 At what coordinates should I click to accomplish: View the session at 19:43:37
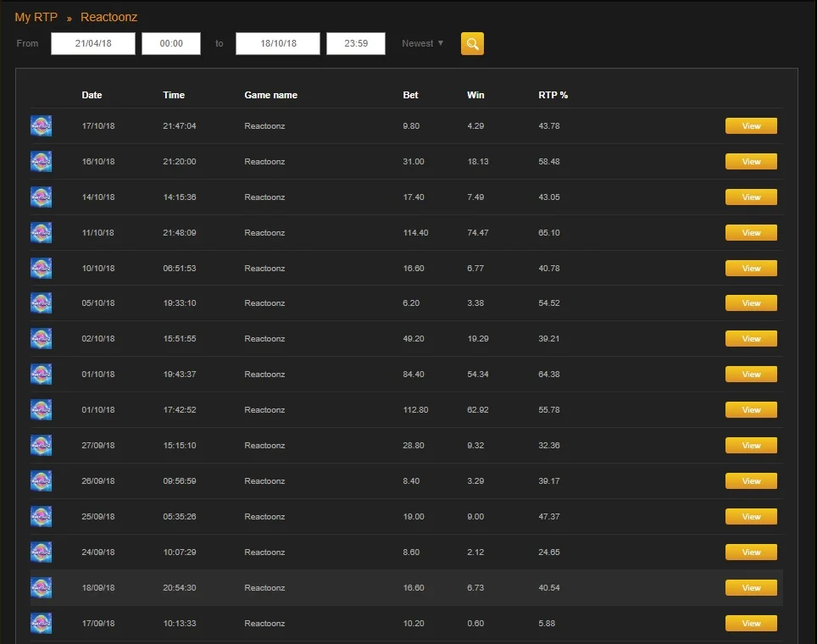pos(751,374)
